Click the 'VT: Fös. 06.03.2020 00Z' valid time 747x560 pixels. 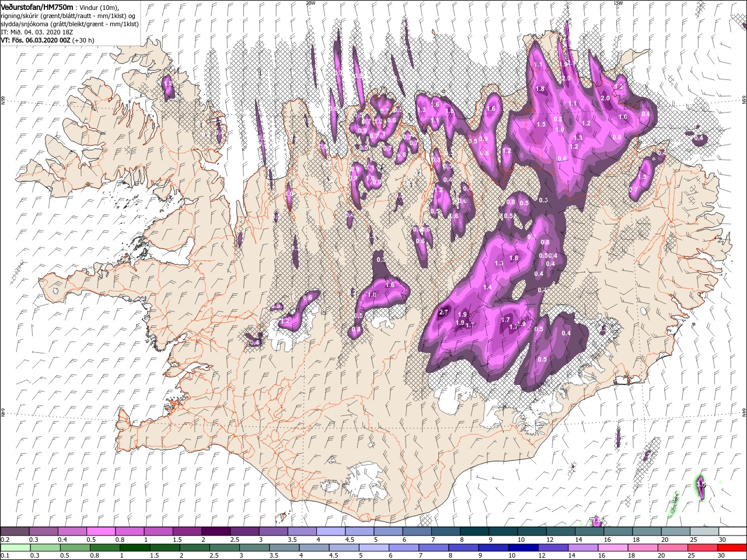pyautogui.click(x=36, y=40)
